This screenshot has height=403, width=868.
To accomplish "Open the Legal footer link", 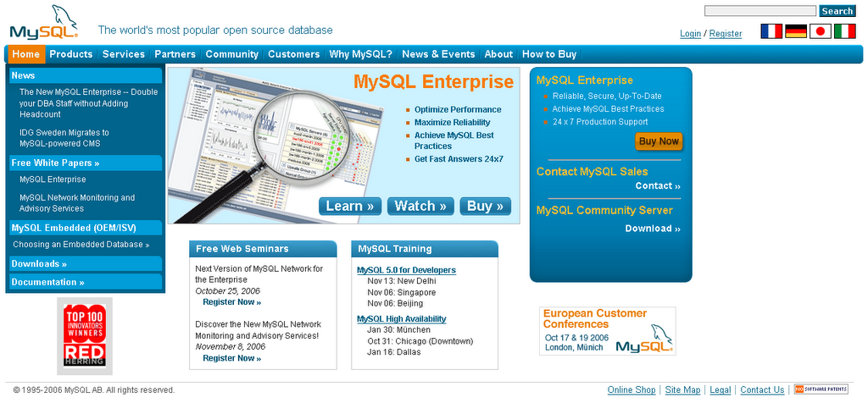I will coord(721,389).
